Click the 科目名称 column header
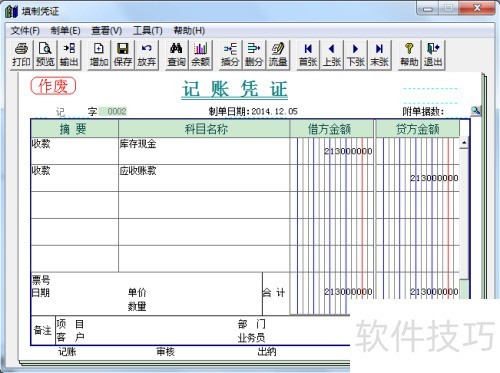The height and width of the screenshot is (373, 500). (x=204, y=129)
